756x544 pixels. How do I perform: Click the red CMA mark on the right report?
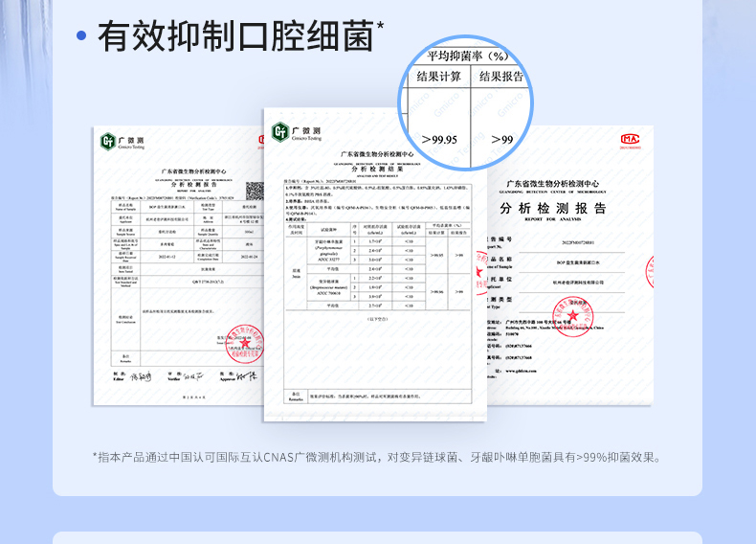click(x=631, y=141)
